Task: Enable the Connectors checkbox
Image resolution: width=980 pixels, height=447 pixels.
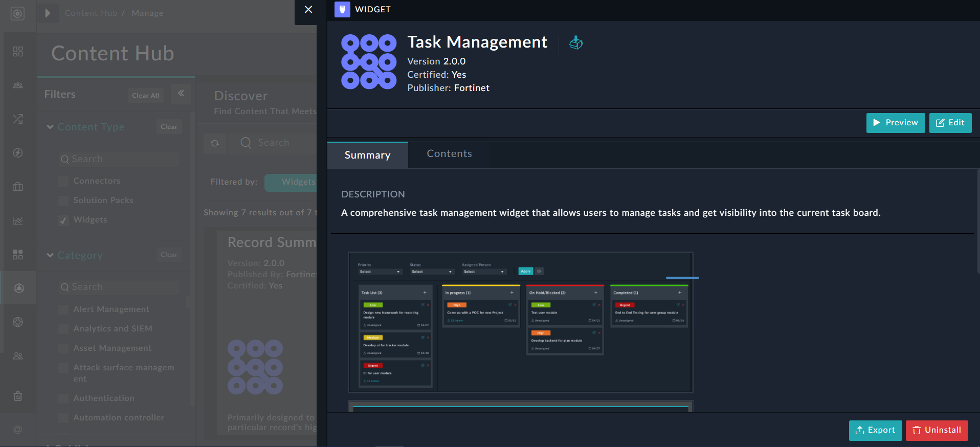Action: click(x=64, y=181)
